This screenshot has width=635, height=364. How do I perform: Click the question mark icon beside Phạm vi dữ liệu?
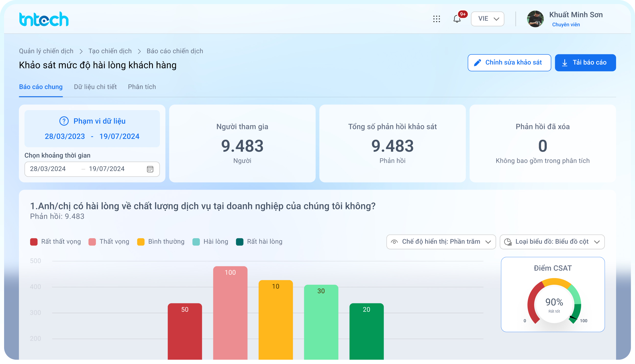tap(64, 121)
